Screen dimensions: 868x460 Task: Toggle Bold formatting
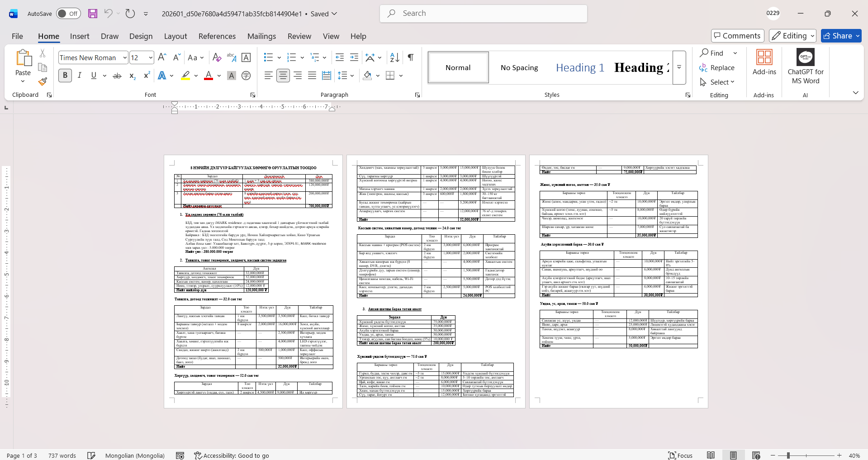click(65, 76)
